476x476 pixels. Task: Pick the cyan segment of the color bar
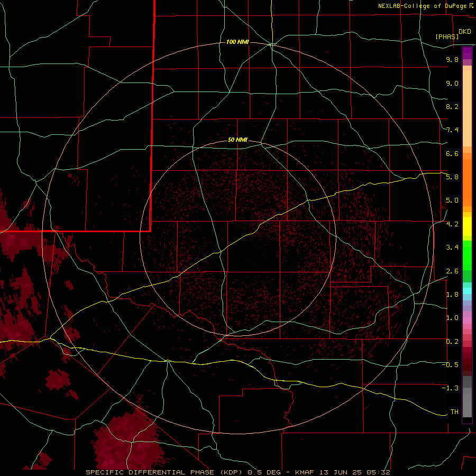pos(467,291)
